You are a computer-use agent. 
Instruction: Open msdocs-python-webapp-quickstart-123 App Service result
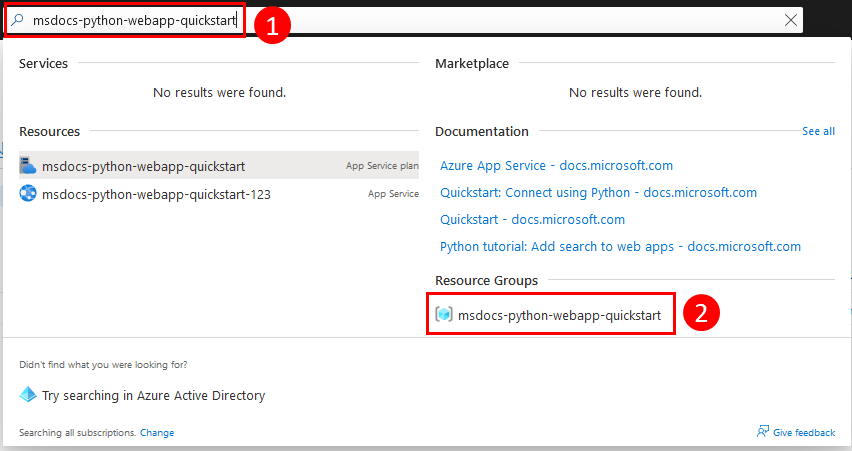coord(219,193)
